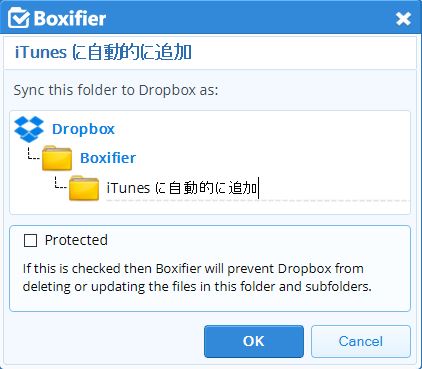
Task: Select the Dropbox root label
Action: 83,129
